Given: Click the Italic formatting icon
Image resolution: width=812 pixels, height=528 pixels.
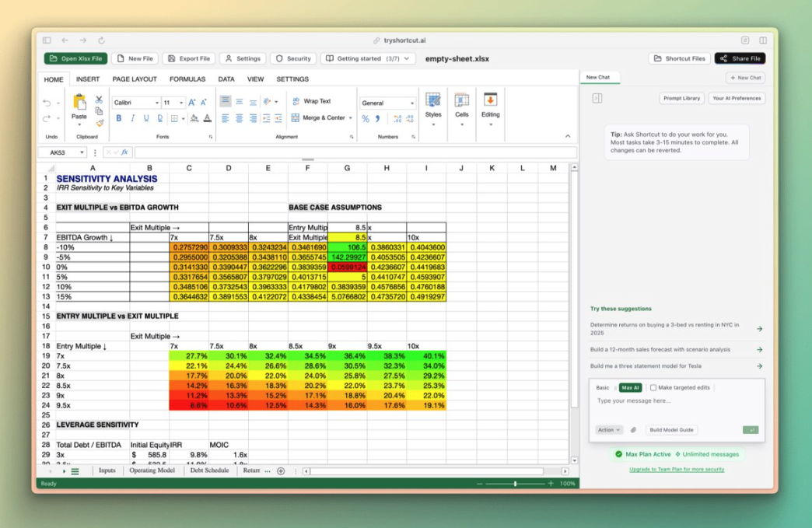Looking at the screenshot, I should (132, 118).
